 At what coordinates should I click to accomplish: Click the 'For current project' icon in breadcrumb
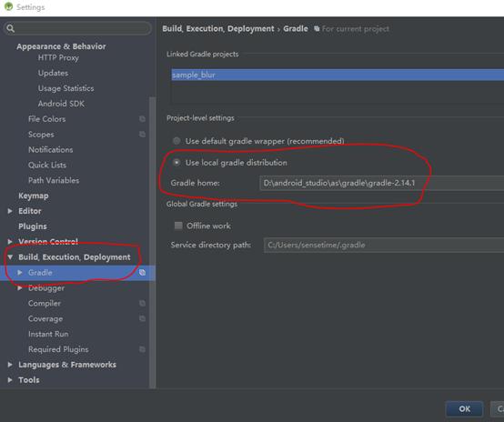point(317,28)
